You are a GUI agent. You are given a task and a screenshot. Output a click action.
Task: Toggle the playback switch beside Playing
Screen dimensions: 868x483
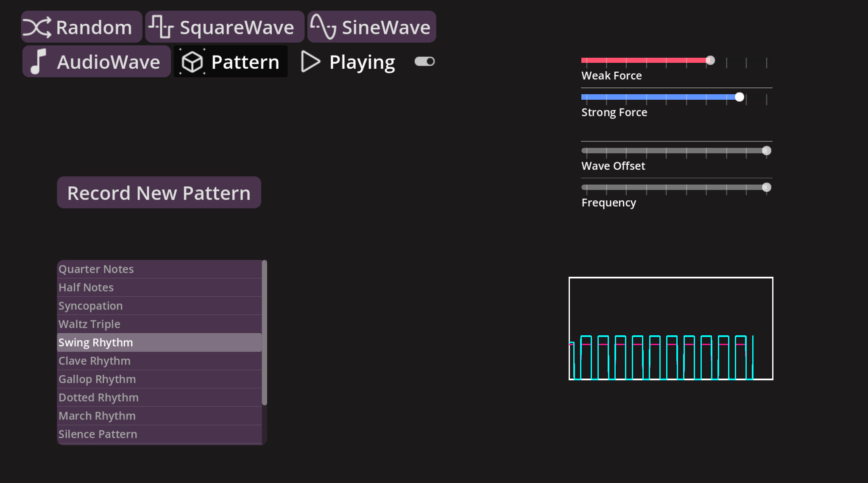pyautogui.click(x=424, y=61)
